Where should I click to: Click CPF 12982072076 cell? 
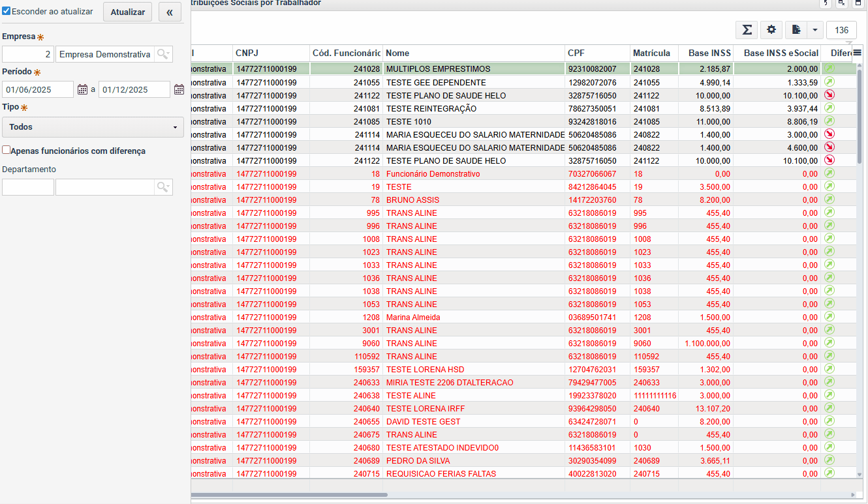pos(597,82)
